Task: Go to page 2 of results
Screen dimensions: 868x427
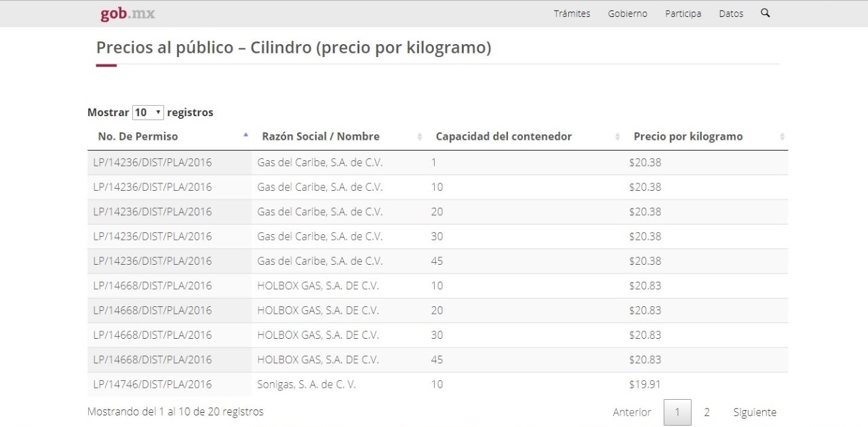Action: [707, 412]
